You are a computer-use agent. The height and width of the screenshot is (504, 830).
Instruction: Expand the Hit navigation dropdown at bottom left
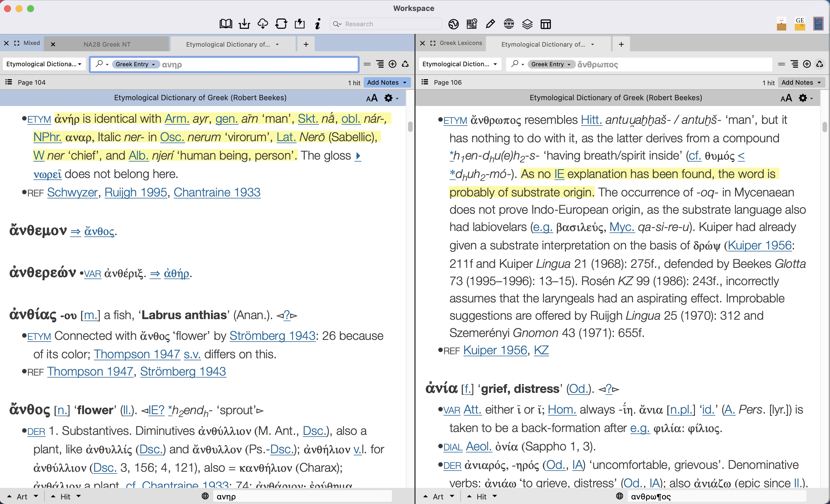[x=79, y=496]
